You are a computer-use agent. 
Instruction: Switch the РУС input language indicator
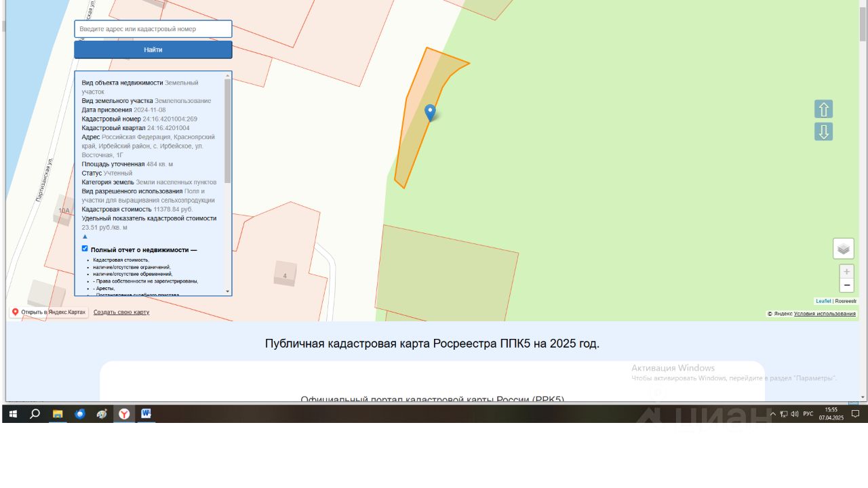point(808,414)
